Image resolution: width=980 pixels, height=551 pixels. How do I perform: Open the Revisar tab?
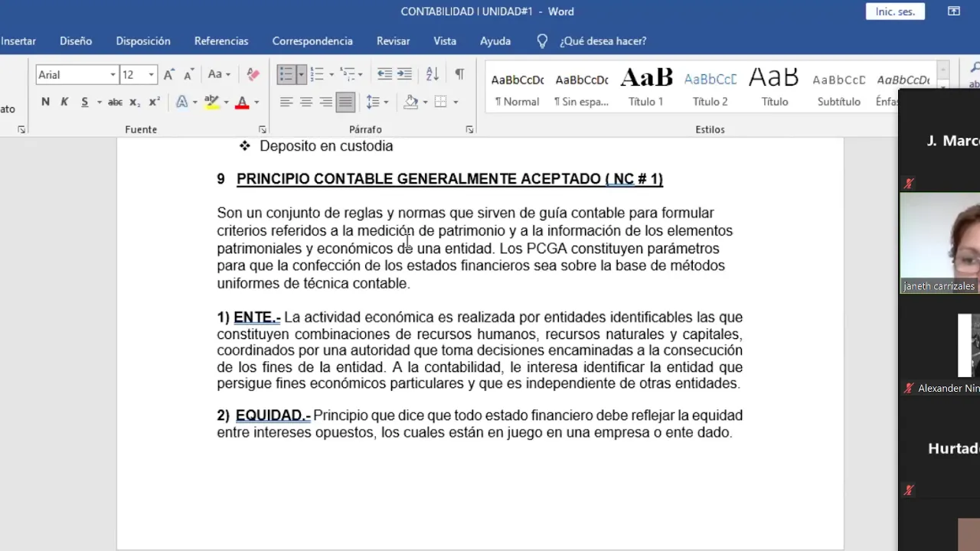pyautogui.click(x=393, y=41)
